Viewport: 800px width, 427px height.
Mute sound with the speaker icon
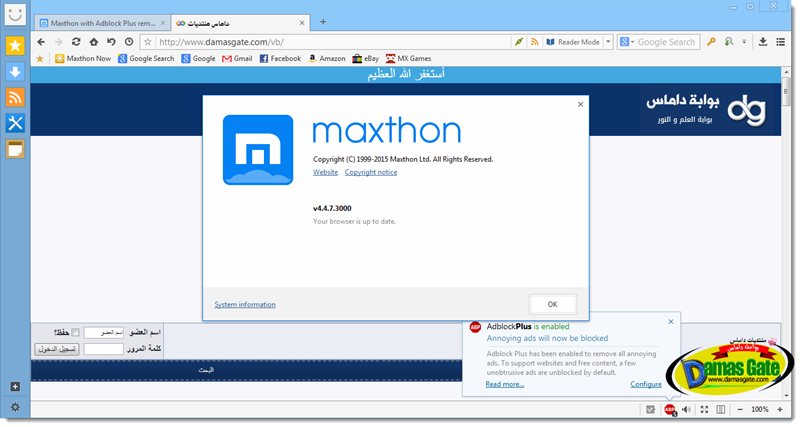tap(687, 409)
